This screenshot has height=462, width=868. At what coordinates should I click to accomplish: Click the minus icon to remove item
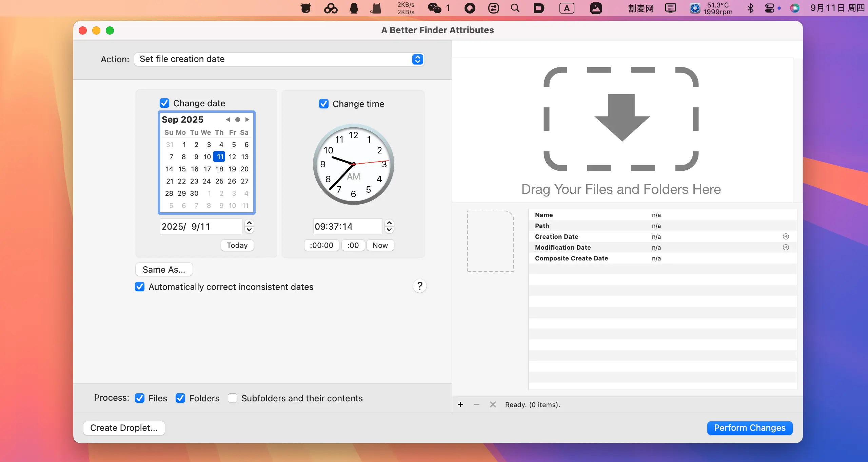[x=477, y=404]
